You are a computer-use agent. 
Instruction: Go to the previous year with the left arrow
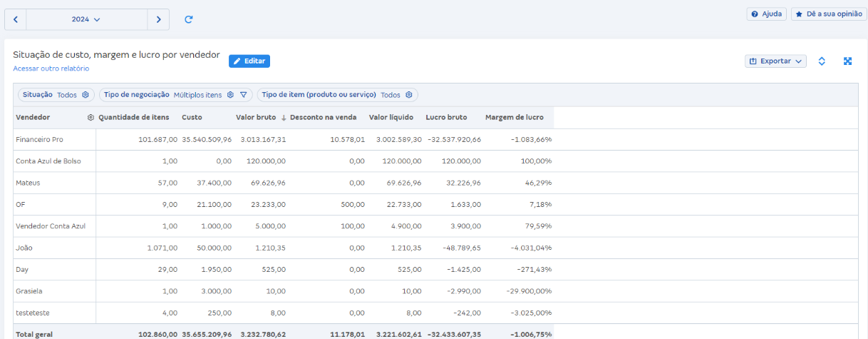pos(16,20)
